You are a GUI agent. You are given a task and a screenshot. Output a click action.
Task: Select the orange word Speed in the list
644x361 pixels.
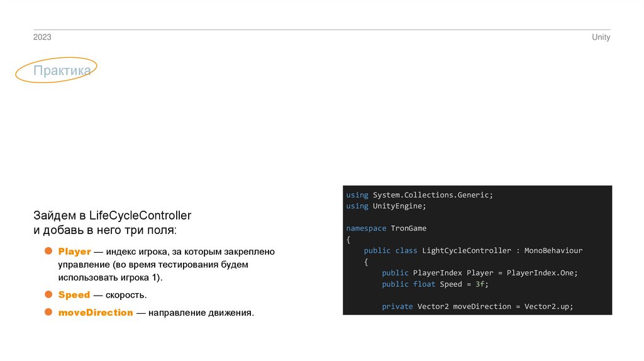pos(74,295)
